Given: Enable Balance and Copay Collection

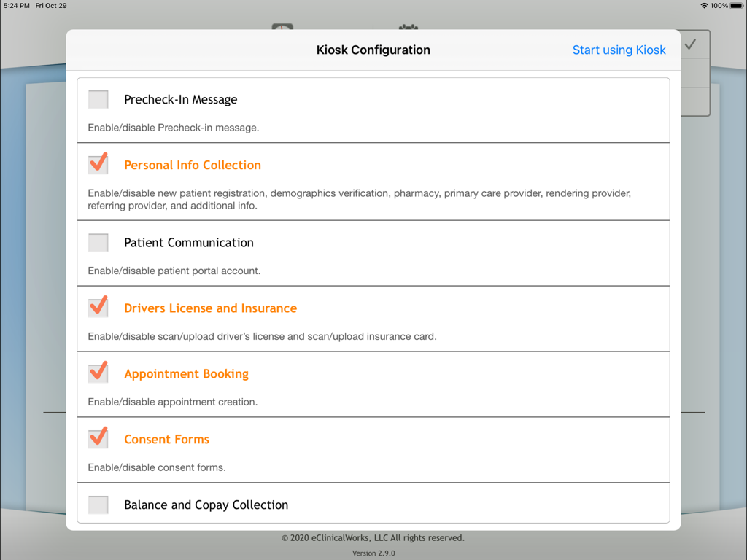Looking at the screenshot, I should pyautogui.click(x=98, y=504).
